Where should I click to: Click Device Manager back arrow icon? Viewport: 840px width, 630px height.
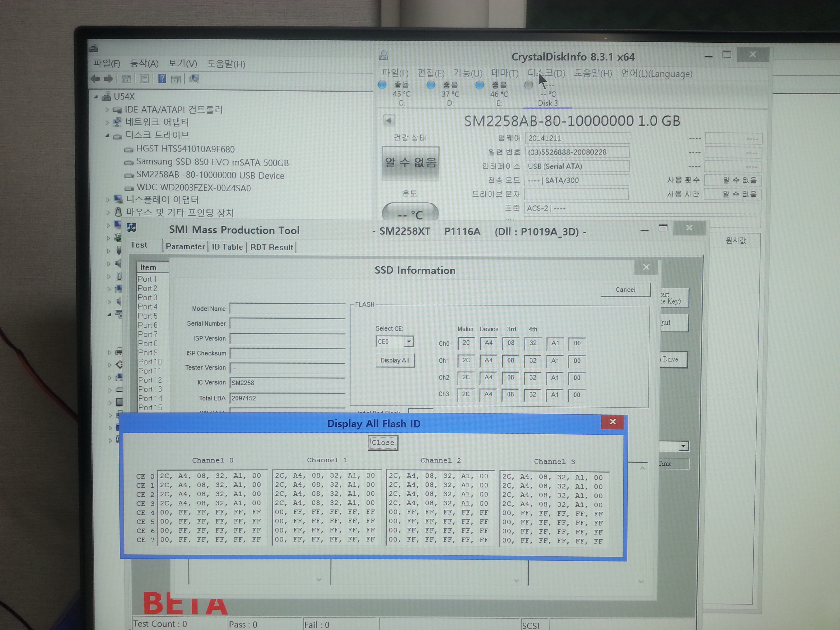[x=95, y=79]
